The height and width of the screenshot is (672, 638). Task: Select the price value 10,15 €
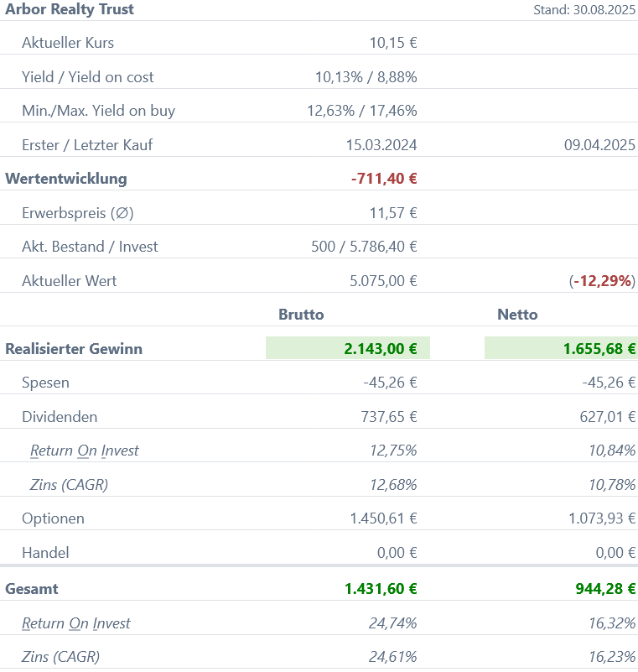[393, 43]
